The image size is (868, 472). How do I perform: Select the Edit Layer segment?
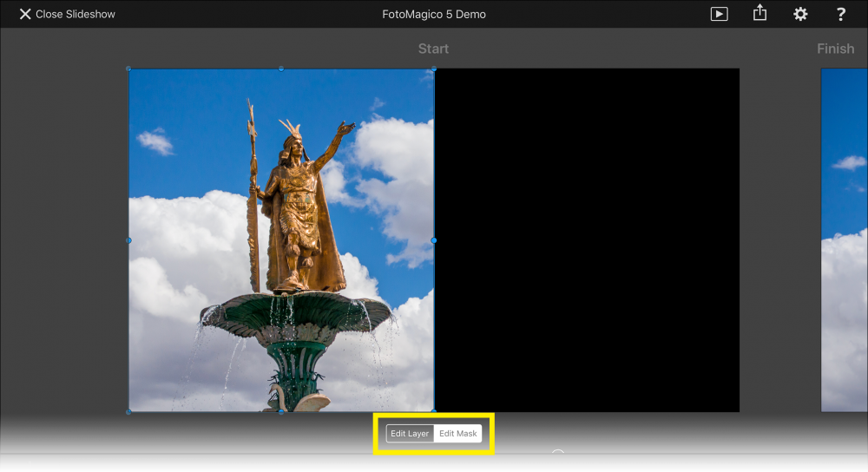coord(410,433)
